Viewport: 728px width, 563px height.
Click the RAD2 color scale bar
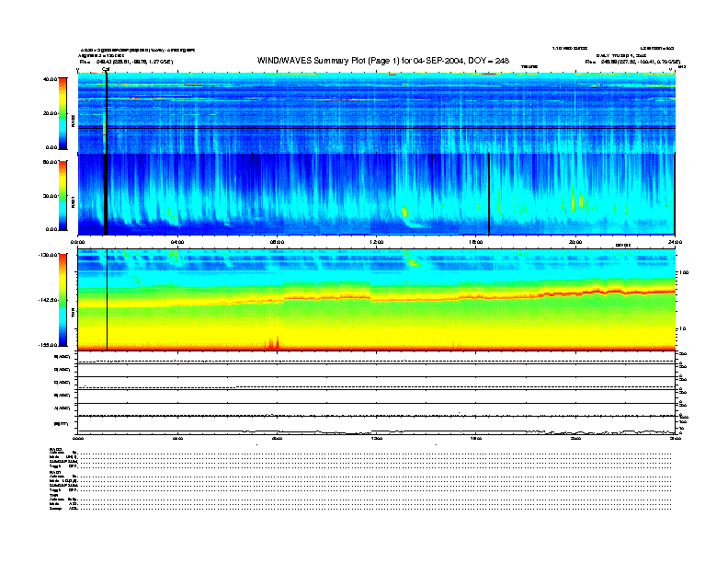pyautogui.click(x=62, y=113)
